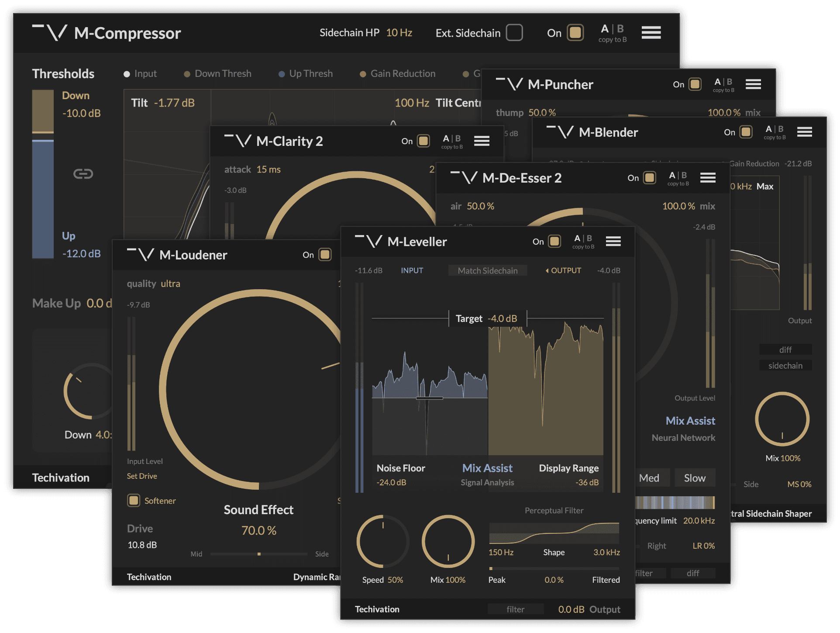Click the M-De-Esser 2 logo icon
This screenshot has width=840, height=633.
point(464,177)
